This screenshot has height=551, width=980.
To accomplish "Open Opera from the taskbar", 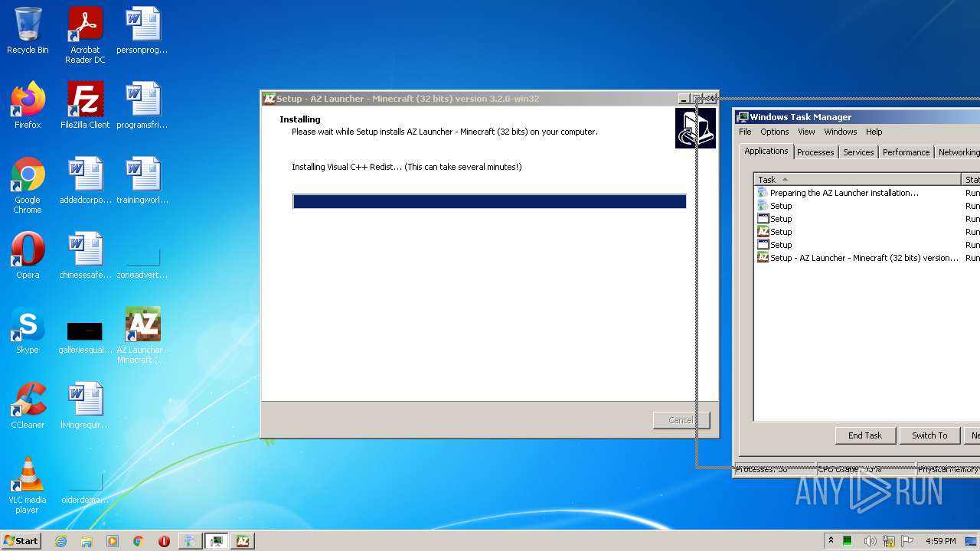I will tap(164, 541).
